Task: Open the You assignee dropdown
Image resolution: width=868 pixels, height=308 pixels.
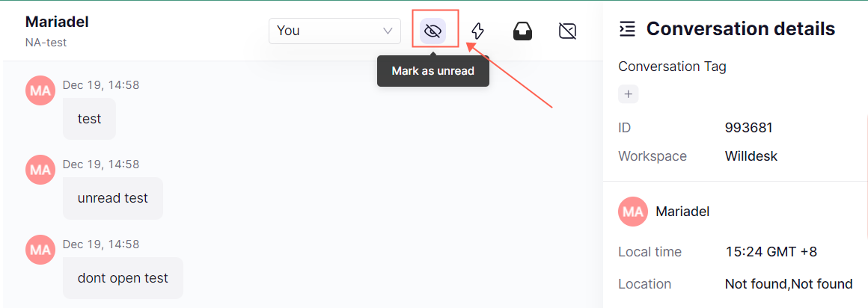Action: (x=334, y=31)
